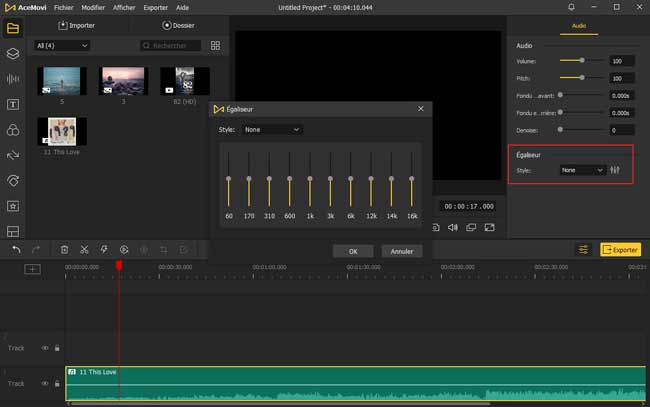Switch media view with grid icon
The image size is (650, 407).
[215, 46]
